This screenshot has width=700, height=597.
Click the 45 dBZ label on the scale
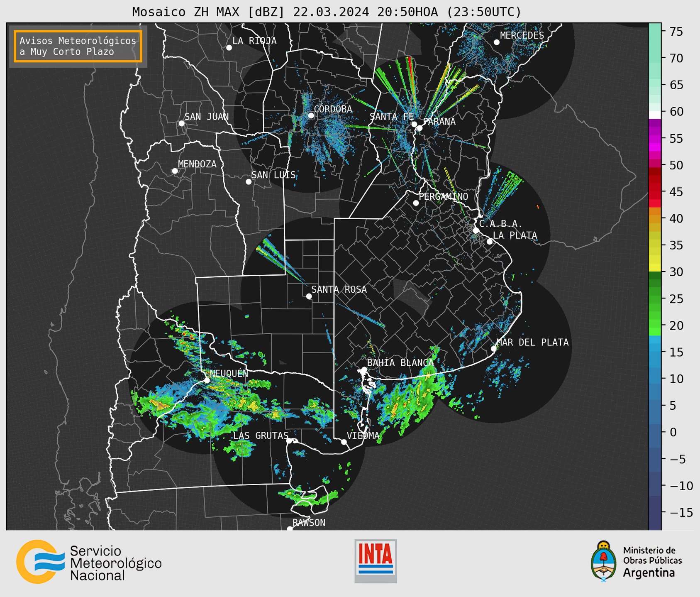[x=676, y=192]
